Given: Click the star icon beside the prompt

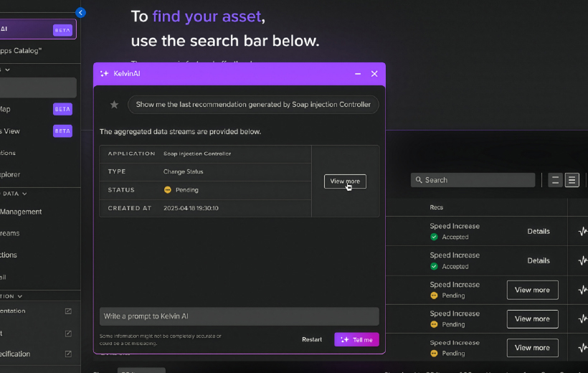Looking at the screenshot, I should 114,105.
